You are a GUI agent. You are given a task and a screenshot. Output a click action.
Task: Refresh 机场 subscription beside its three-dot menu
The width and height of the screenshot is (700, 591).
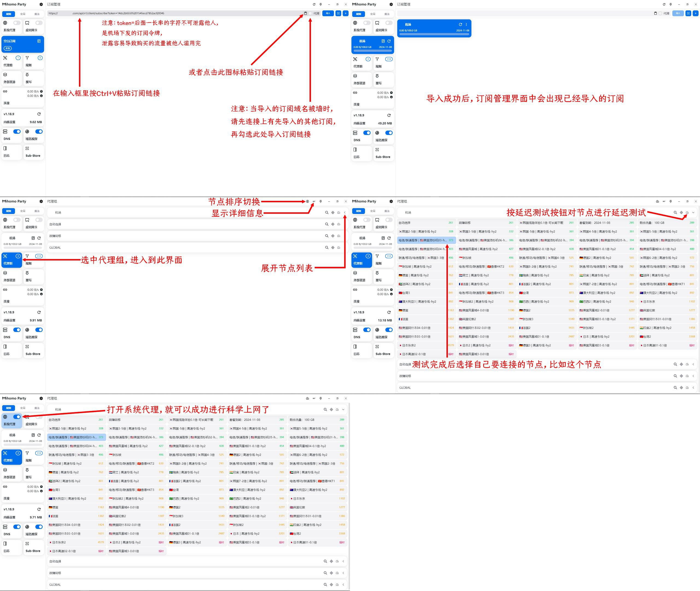460,24
